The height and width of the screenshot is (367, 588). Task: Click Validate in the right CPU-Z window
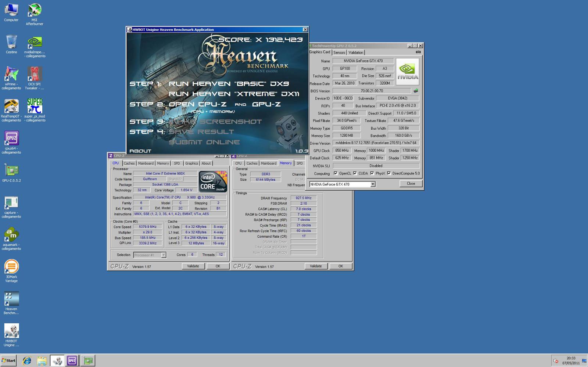[x=316, y=266]
